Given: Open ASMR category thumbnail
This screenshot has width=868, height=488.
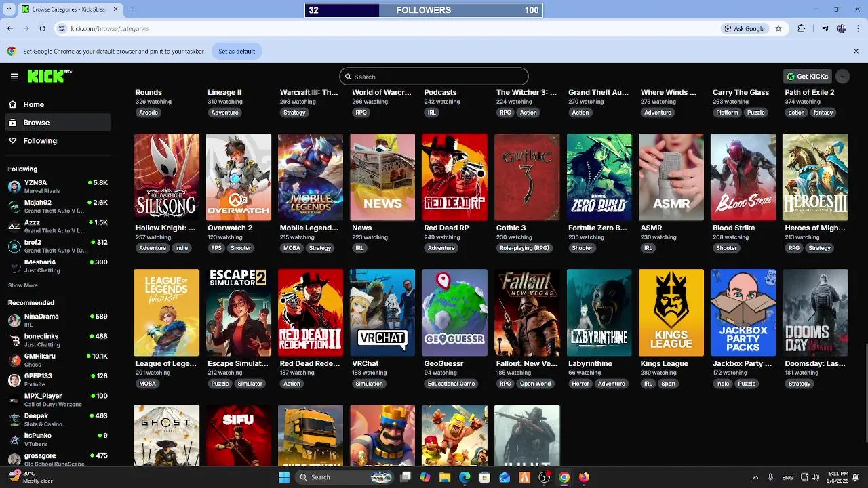Looking at the screenshot, I should point(671,177).
